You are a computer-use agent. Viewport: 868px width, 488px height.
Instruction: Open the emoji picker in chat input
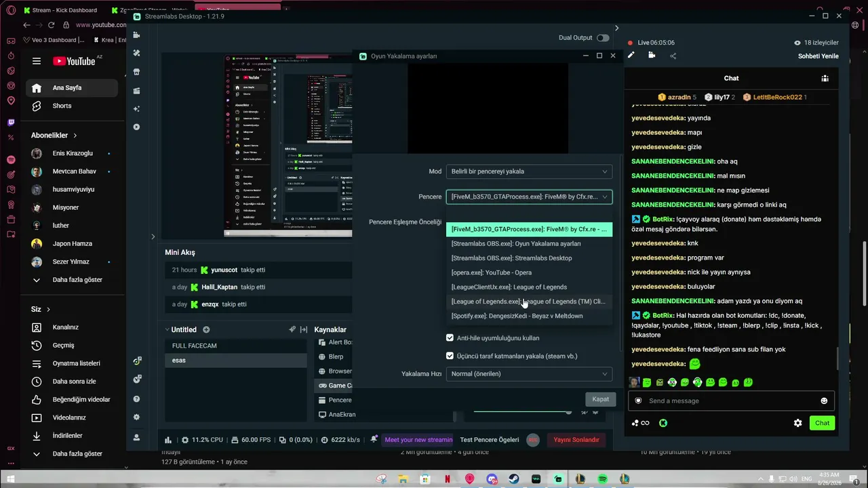(x=824, y=401)
